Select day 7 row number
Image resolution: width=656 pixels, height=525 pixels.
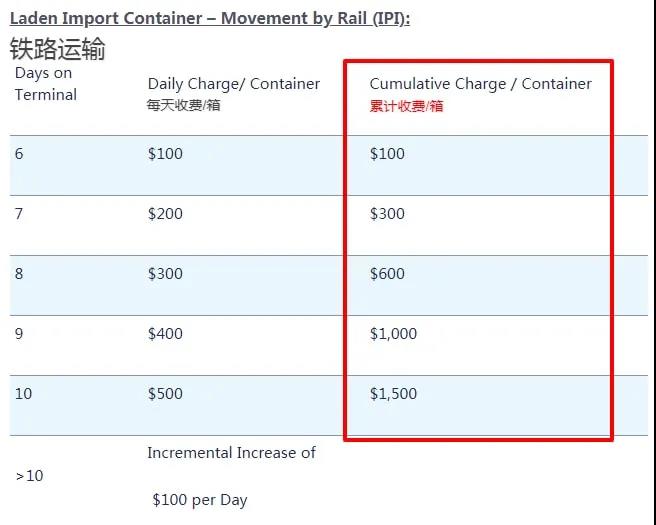point(19,214)
